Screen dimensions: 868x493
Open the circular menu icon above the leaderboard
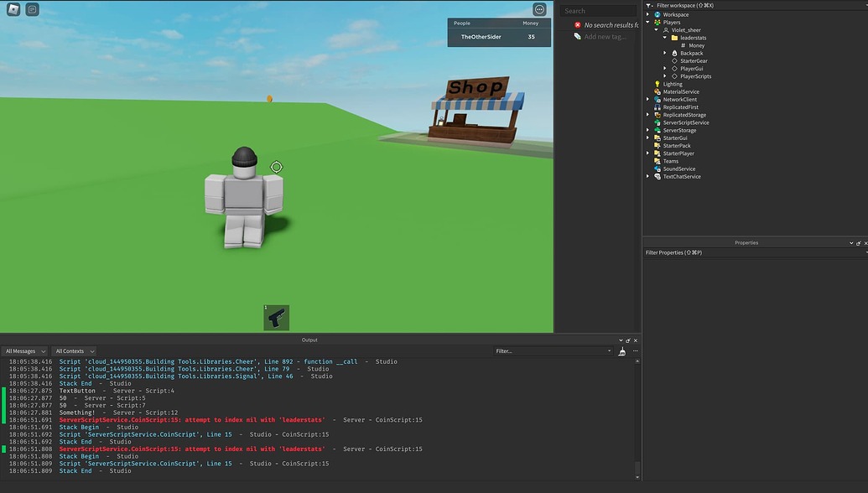pos(538,8)
